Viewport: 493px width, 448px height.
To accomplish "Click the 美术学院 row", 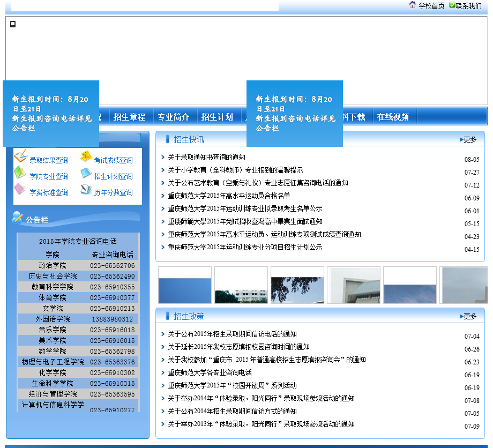I will pyautogui.click(x=78, y=340).
